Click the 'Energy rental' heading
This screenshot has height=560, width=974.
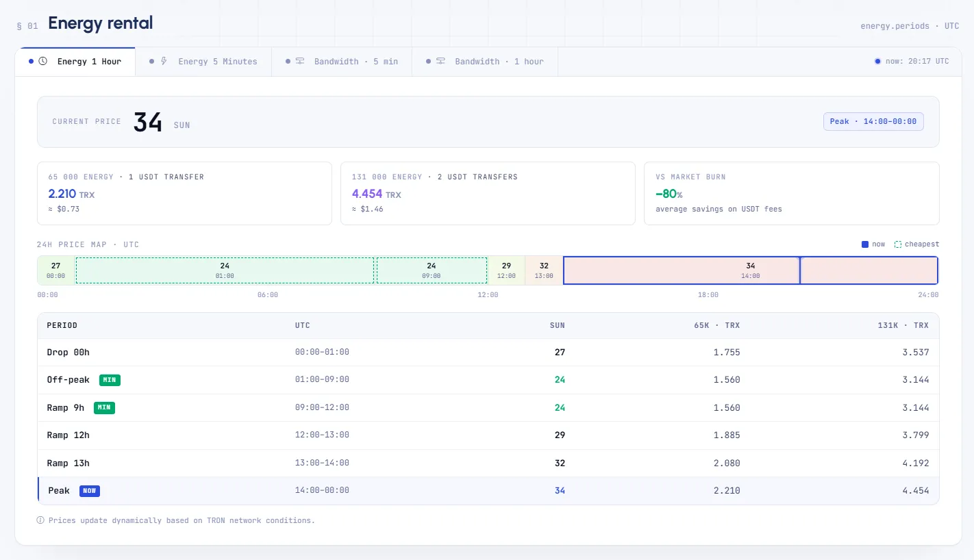101,23
